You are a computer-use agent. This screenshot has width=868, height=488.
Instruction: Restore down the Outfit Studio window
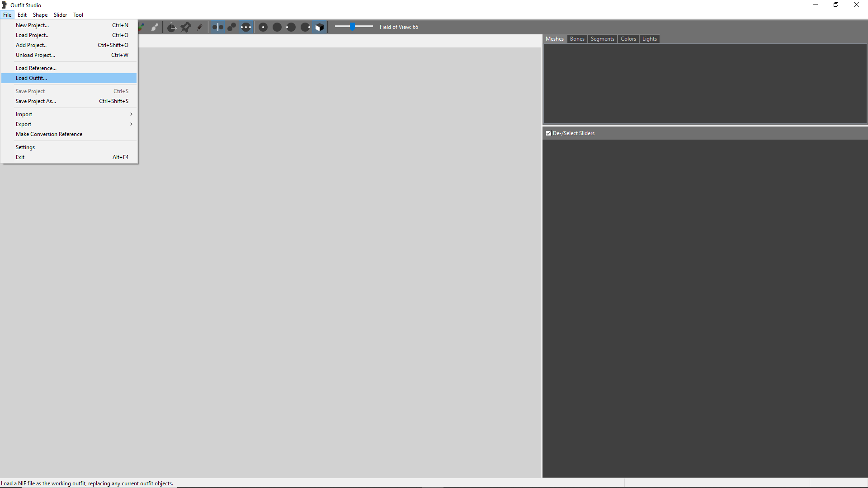pos(836,5)
